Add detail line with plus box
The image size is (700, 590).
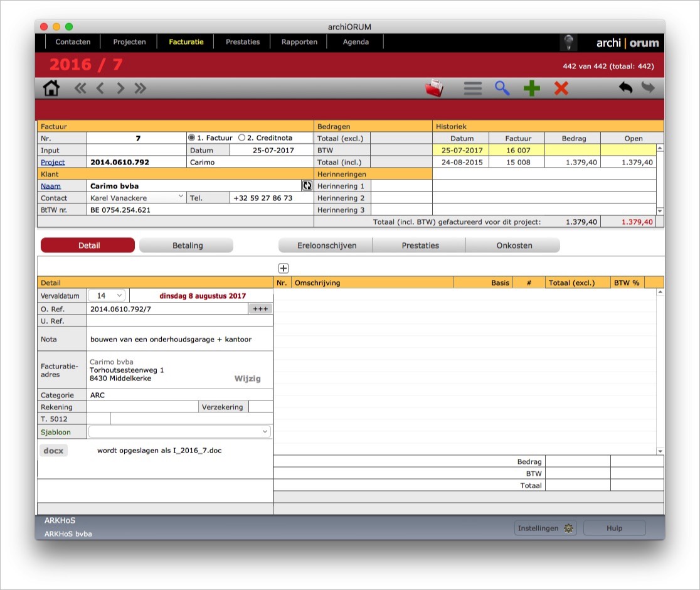[284, 268]
